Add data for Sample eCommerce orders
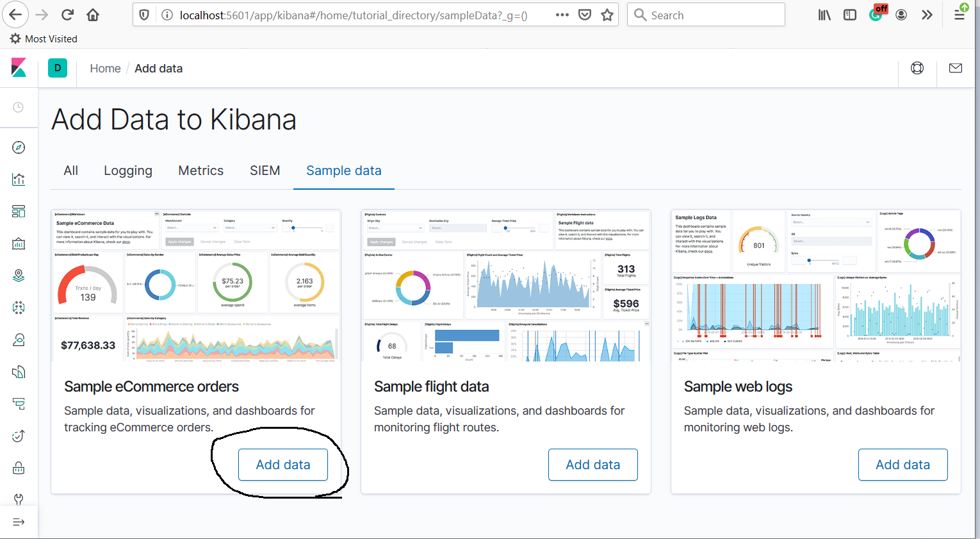The width and height of the screenshot is (980, 539). [x=283, y=465]
